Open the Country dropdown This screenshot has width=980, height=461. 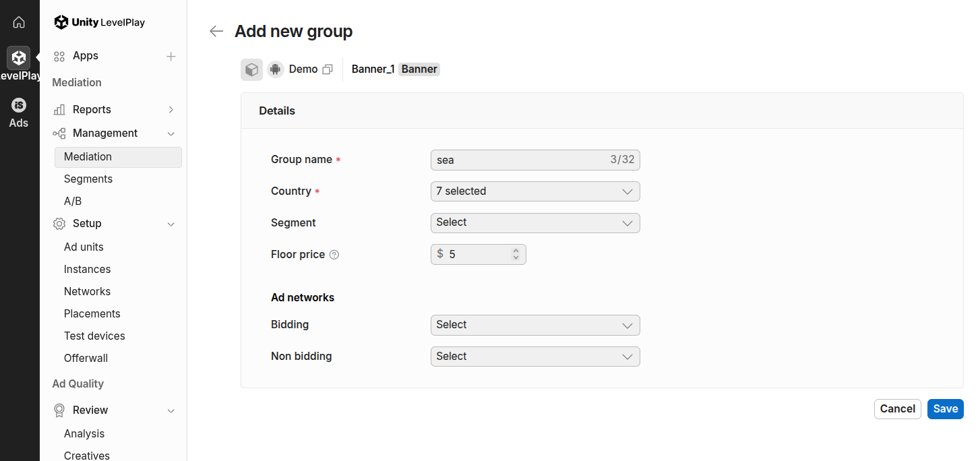click(x=535, y=191)
